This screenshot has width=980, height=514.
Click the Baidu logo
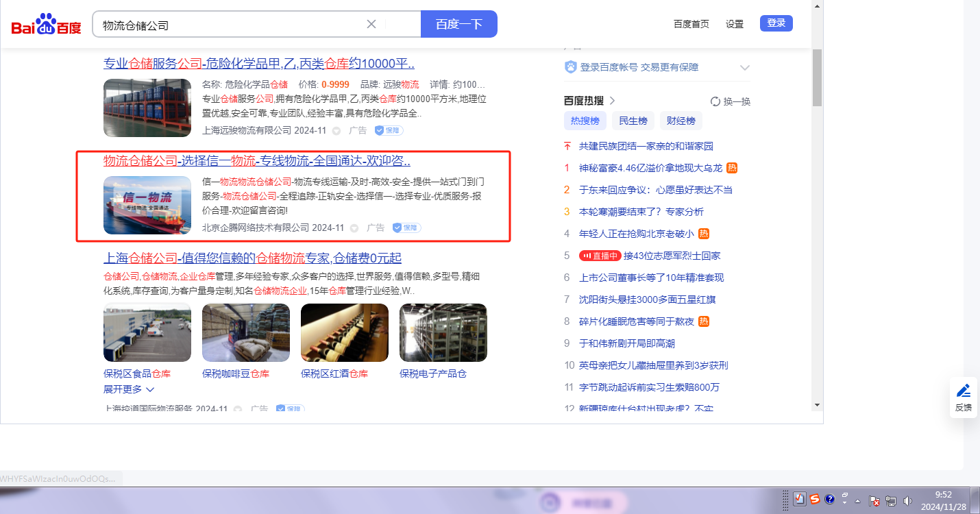[46, 25]
